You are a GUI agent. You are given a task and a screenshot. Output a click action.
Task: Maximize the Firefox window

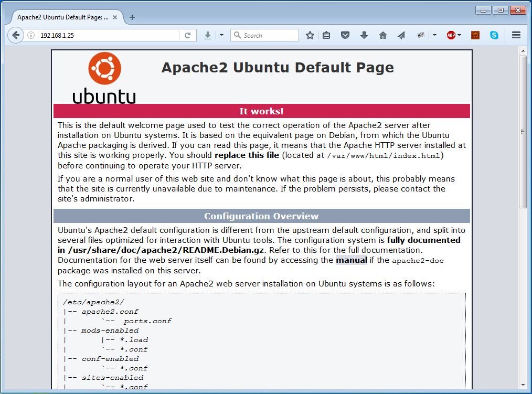501,10
